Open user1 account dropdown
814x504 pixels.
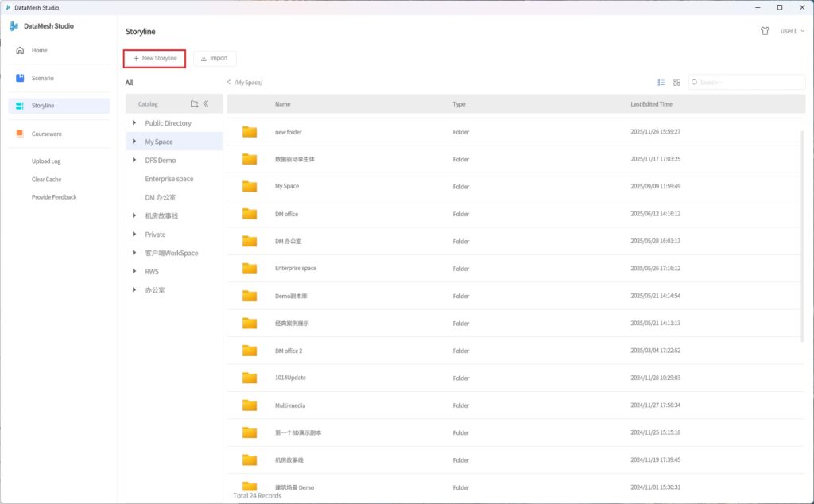click(x=792, y=31)
